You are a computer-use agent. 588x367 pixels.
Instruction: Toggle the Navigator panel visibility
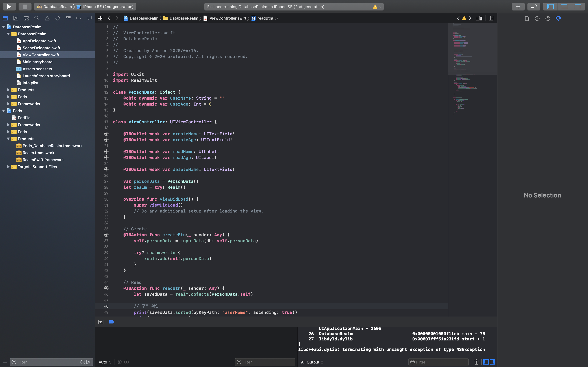(x=550, y=7)
